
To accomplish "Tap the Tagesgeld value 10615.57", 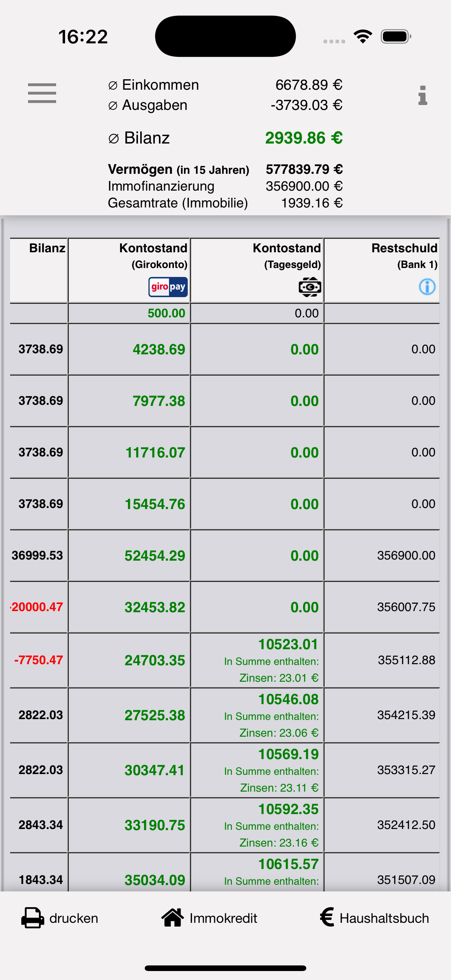I will click(x=288, y=864).
